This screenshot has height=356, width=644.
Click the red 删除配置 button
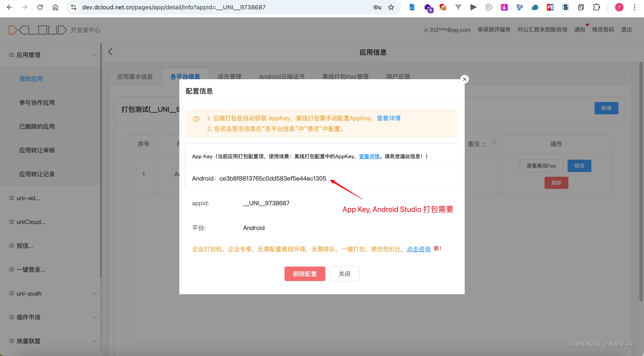click(305, 274)
